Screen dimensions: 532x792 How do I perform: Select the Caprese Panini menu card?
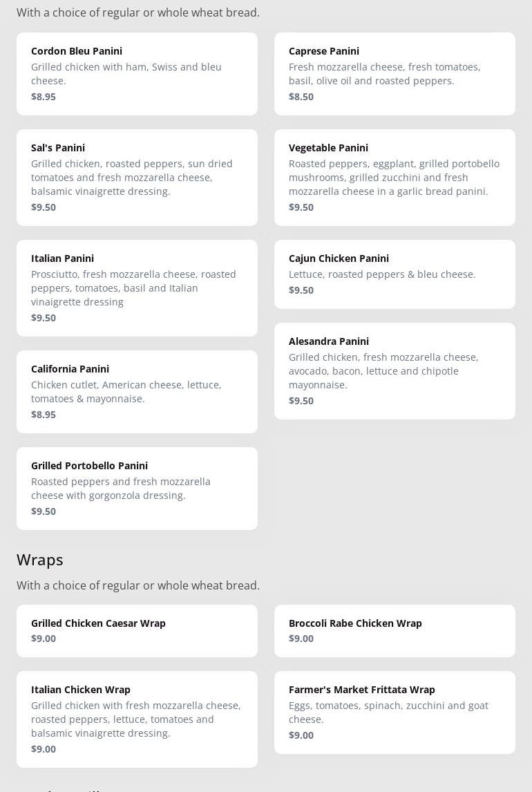(x=395, y=73)
